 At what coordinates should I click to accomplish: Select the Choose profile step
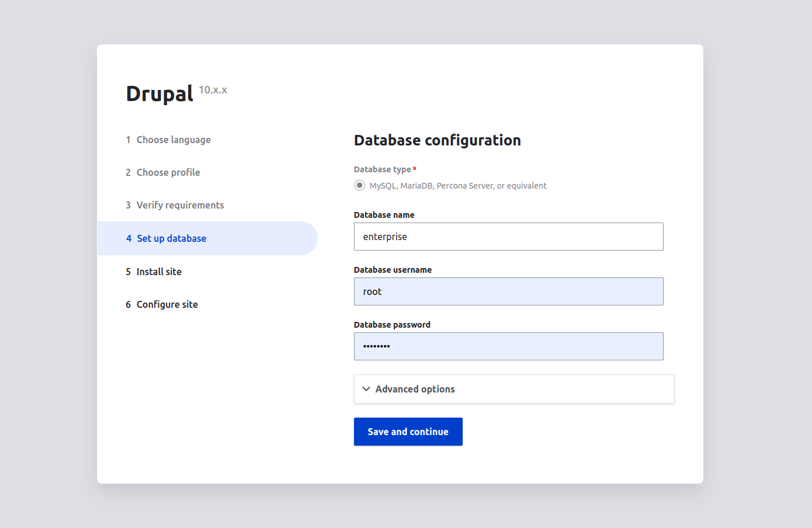pos(168,172)
